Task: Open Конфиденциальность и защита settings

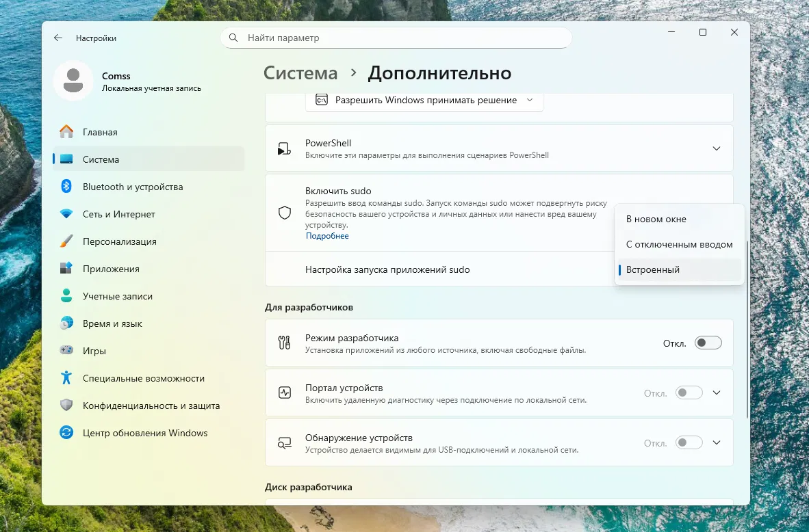Action: pos(149,405)
